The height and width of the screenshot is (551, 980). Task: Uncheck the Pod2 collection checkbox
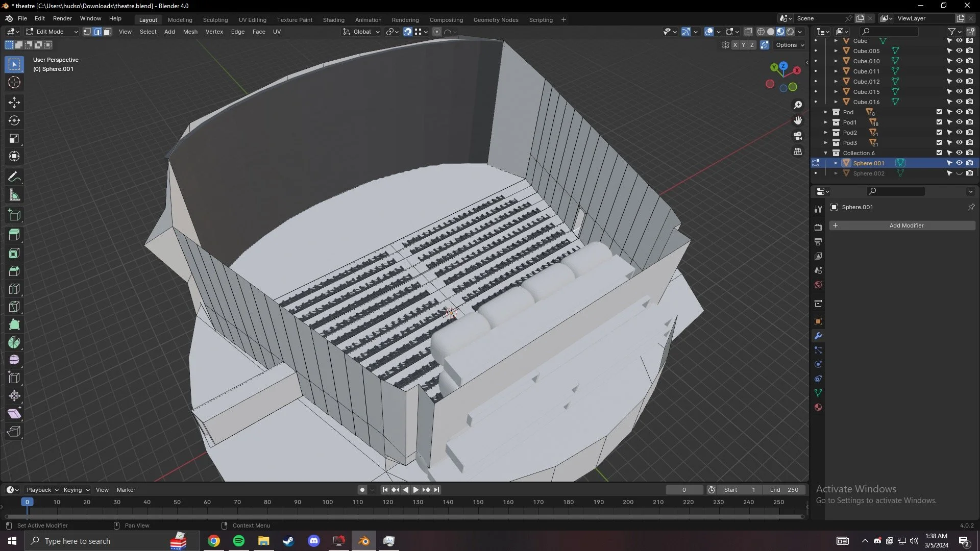(939, 133)
